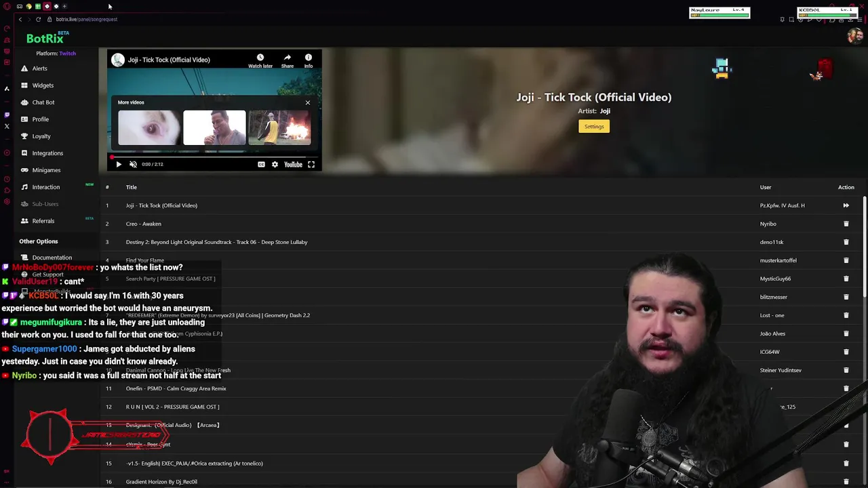
Task: Open video on YouTube via logo
Action: 293,164
